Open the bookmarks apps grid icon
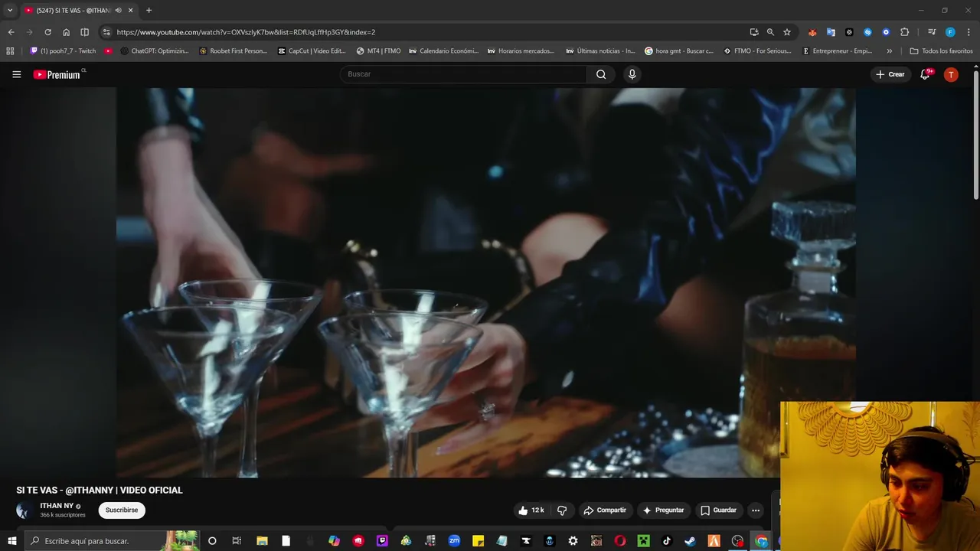 pyautogui.click(x=10, y=51)
